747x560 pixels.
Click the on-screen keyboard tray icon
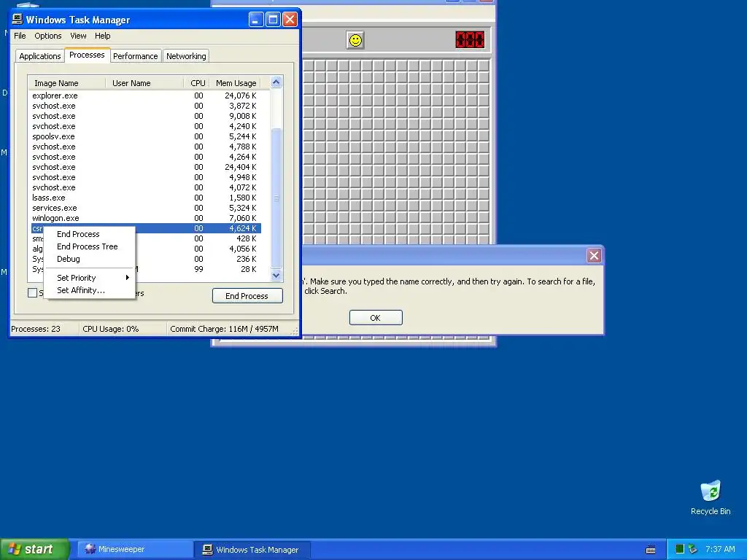(650, 550)
